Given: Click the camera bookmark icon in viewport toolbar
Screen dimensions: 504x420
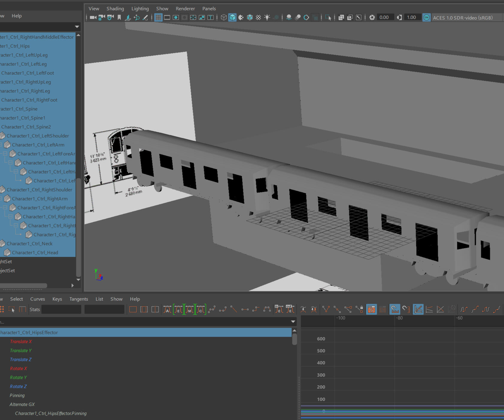Looking at the screenshot, I should (119, 18).
